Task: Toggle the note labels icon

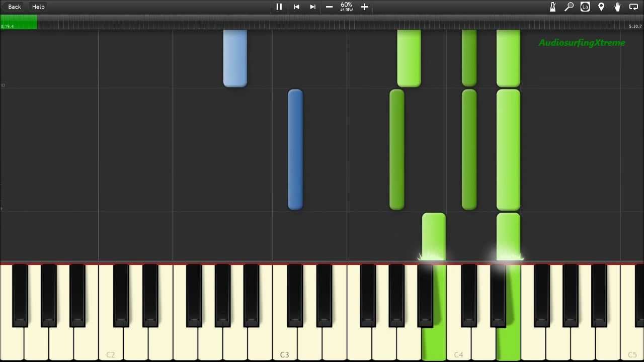Action: tap(585, 7)
